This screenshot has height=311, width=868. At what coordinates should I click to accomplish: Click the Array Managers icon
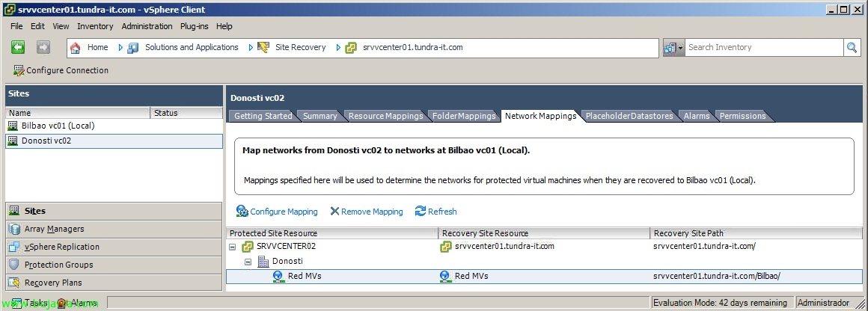[14, 229]
